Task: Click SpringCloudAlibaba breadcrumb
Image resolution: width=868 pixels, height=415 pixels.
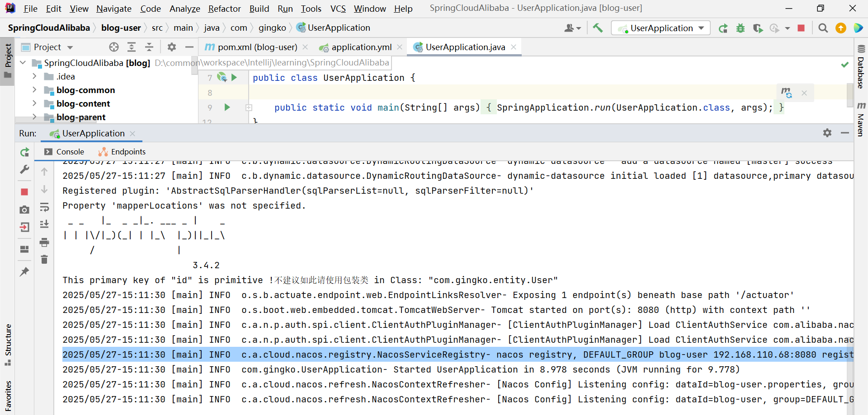Action: coord(49,28)
